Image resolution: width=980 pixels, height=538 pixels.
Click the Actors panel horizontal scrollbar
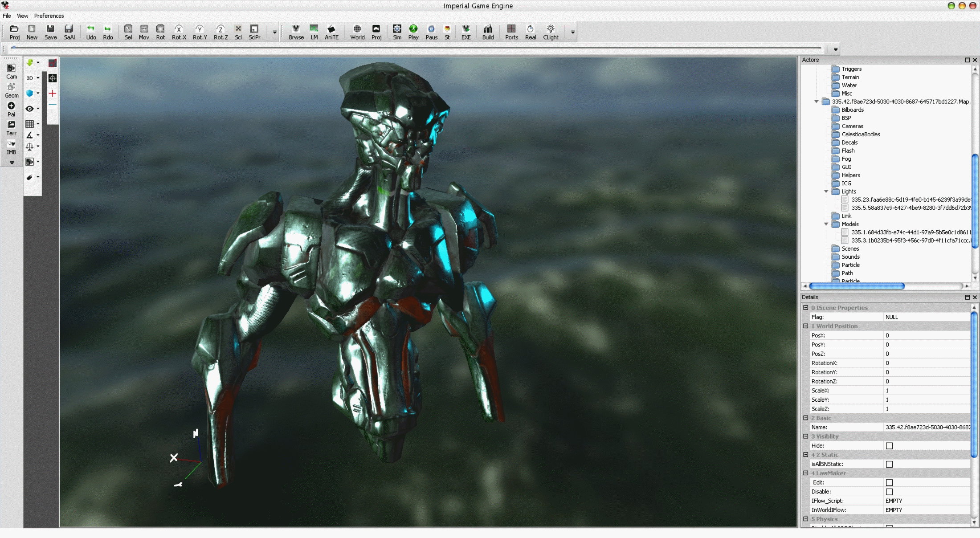point(857,286)
